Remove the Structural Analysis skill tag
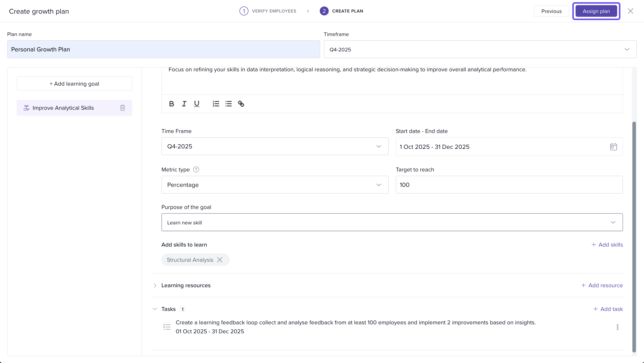The width and height of the screenshot is (644, 363). click(x=220, y=260)
